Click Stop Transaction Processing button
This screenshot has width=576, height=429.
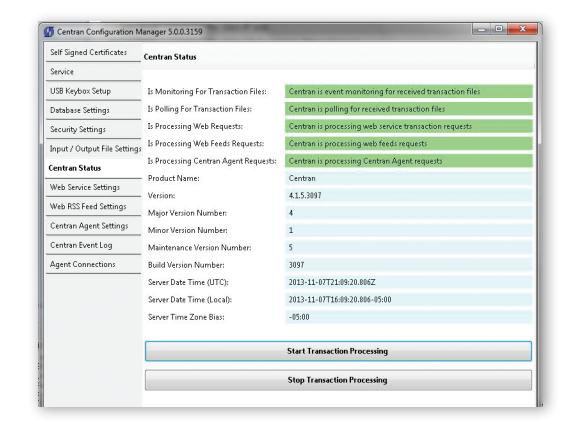pos(338,380)
